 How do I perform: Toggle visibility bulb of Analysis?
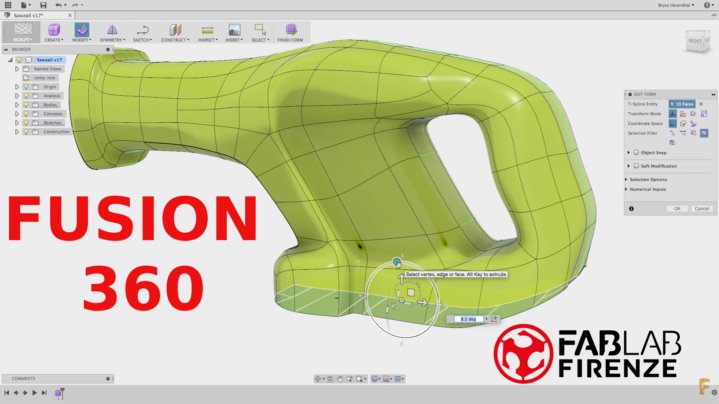[x=26, y=96]
